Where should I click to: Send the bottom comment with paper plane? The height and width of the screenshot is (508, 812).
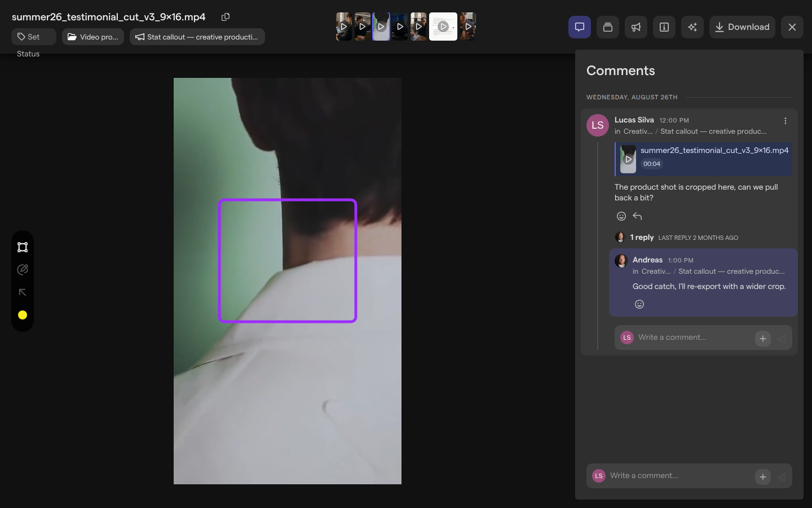[782, 476]
